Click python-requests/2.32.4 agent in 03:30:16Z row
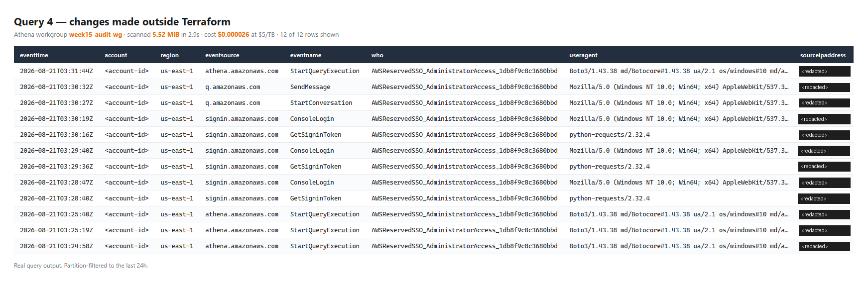Viewport: 868px width, 283px height. tap(610, 135)
